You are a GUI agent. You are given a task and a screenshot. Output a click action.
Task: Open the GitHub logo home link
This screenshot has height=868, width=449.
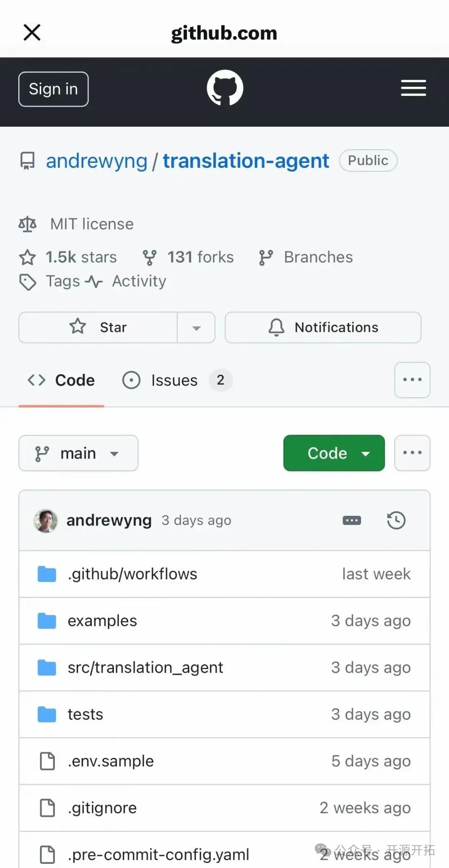click(225, 88)
